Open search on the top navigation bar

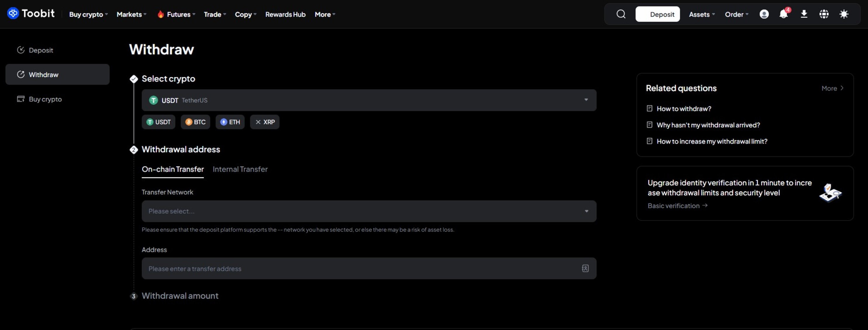pyautogui.click(x=620, y=14)
